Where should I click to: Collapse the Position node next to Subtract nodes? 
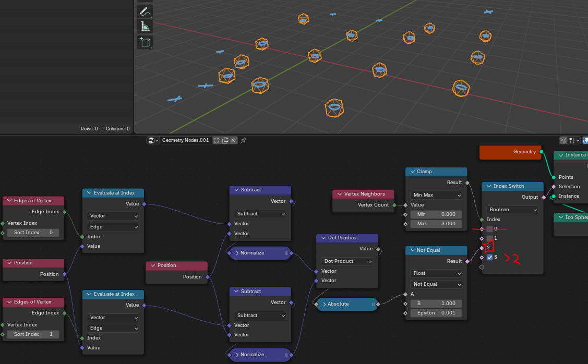point(153,265)
